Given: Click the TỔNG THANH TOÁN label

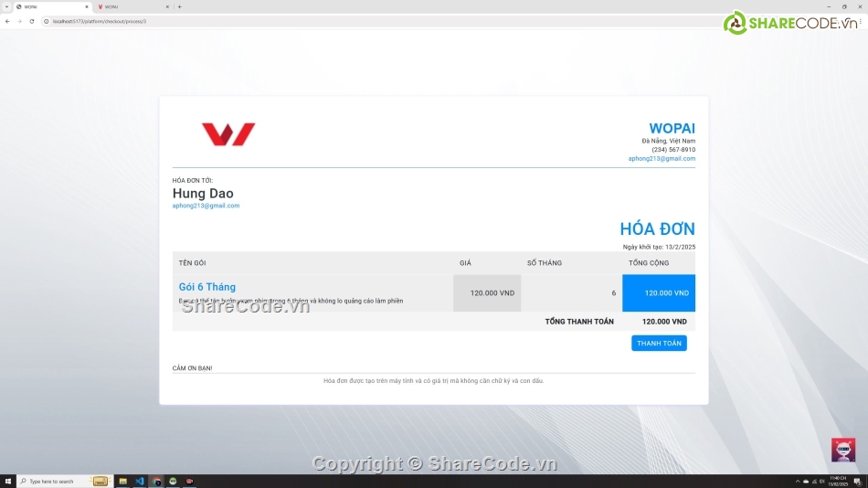Looking at the screenshot, I should 579,322.
